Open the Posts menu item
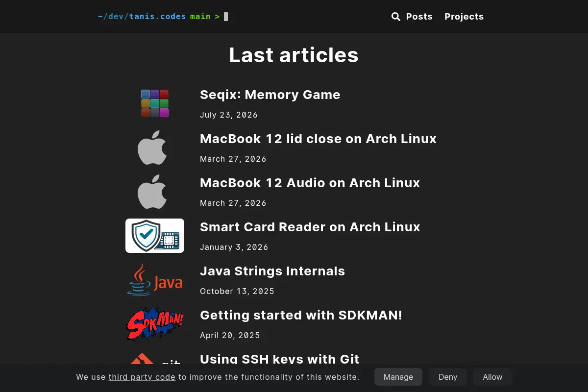The width and height of the screenshot is (588, 392). pos(419,17)
